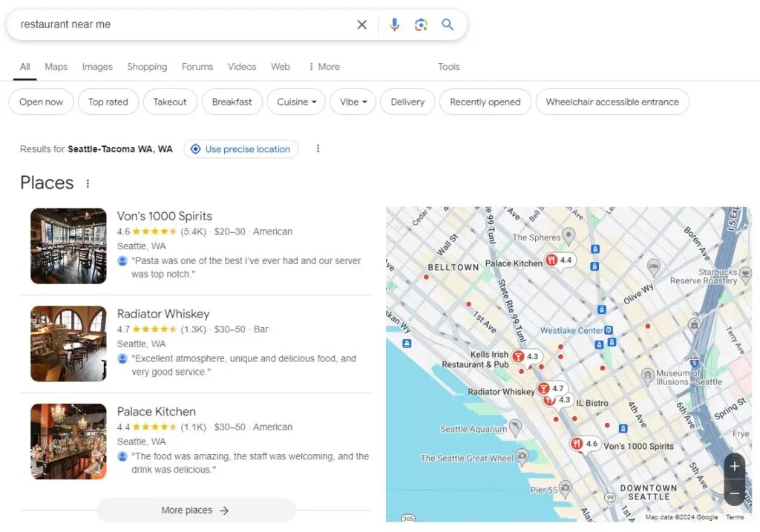This screenshot has height=532, width=760.
Task: Expand the Vibe dropdown filter
Action: point(353,102)
